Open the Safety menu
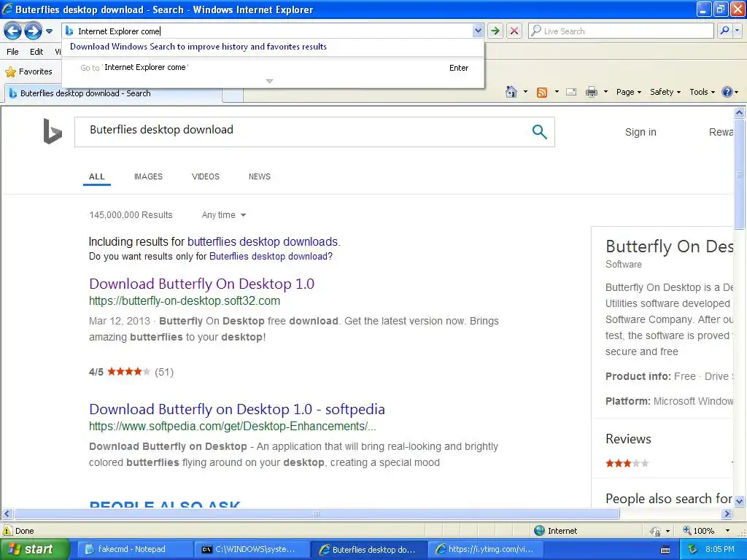 (x=665, y=92)
